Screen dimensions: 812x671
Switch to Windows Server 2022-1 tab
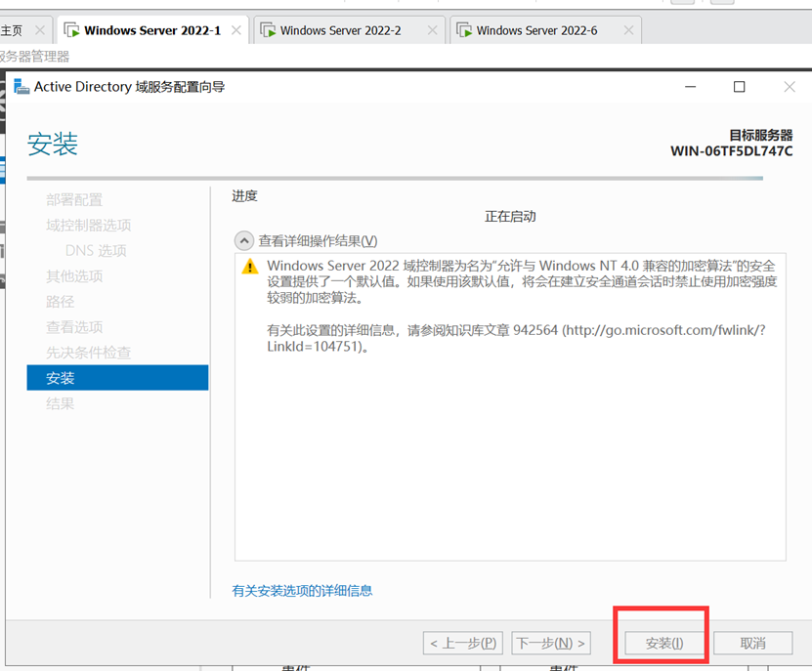tap(152, 30)
